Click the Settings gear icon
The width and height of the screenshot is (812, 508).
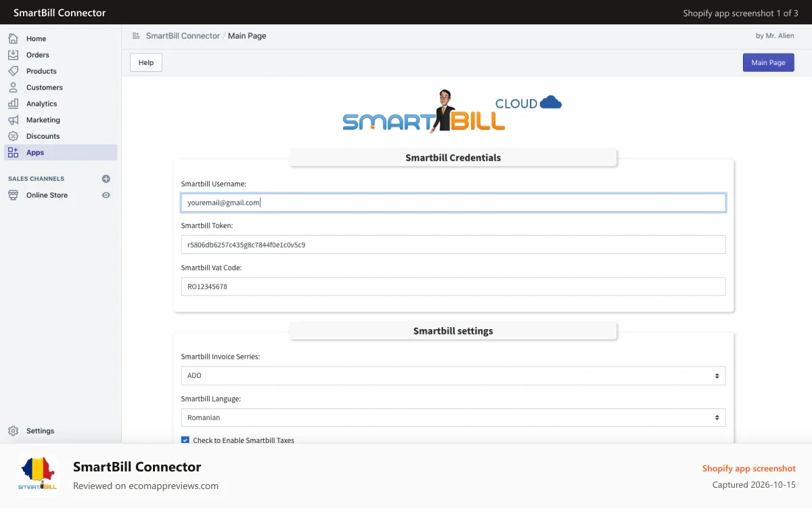click(x=13, y=431)
